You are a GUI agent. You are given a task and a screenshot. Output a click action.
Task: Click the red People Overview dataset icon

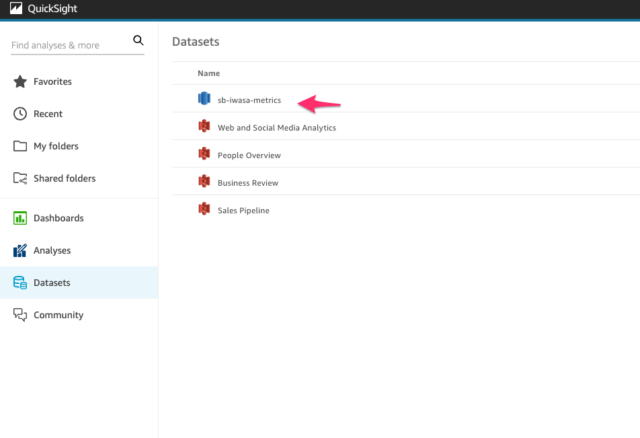tap(204, 153)
